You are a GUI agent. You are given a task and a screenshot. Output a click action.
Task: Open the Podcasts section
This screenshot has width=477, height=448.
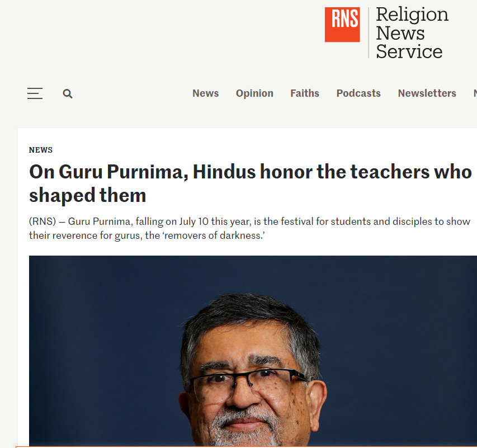[x=358, y=93]
